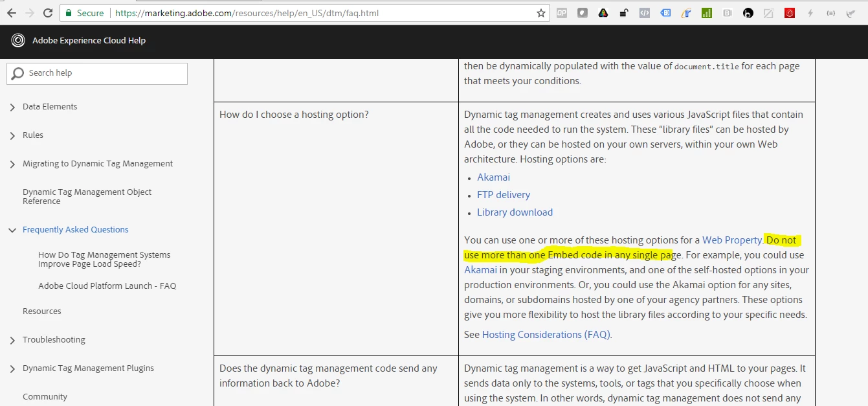The height and width of the screenshot is (406, 868).
Task: Open the black circle b extension
Action: pos(748,13)
